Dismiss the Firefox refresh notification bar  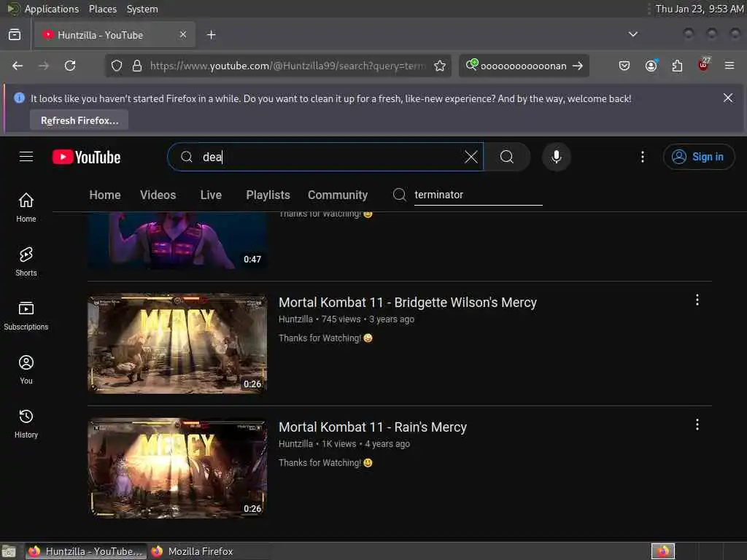click(727, 98)
